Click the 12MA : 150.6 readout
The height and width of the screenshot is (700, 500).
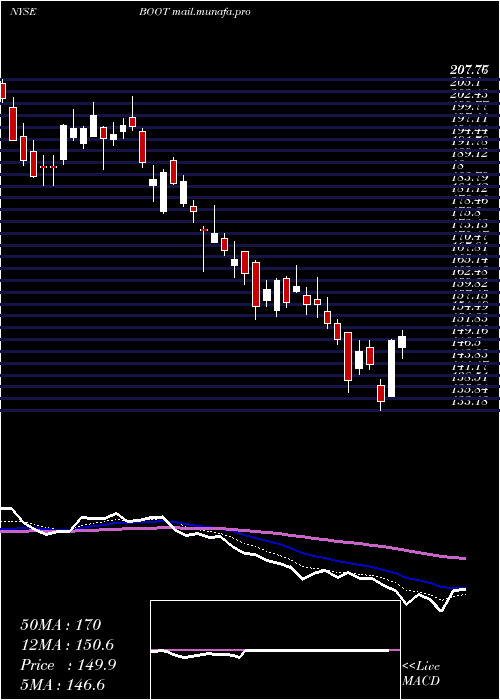pyautogui.click(x=67, y=645)
